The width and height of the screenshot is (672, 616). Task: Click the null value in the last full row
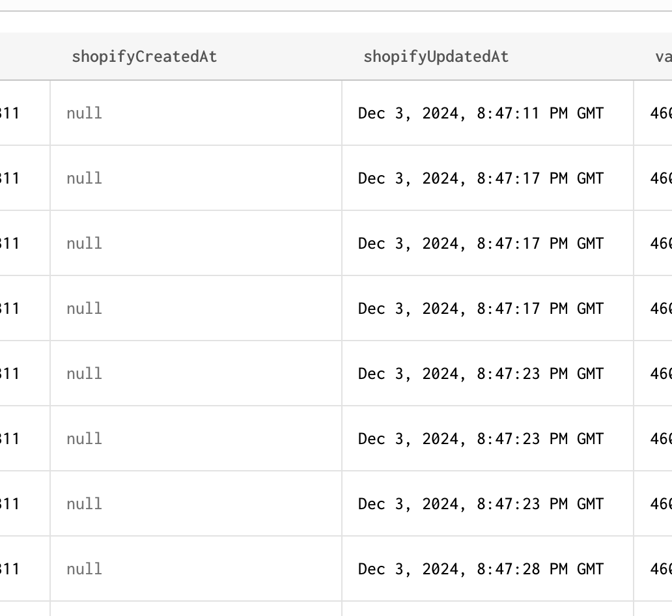point(84,568)
